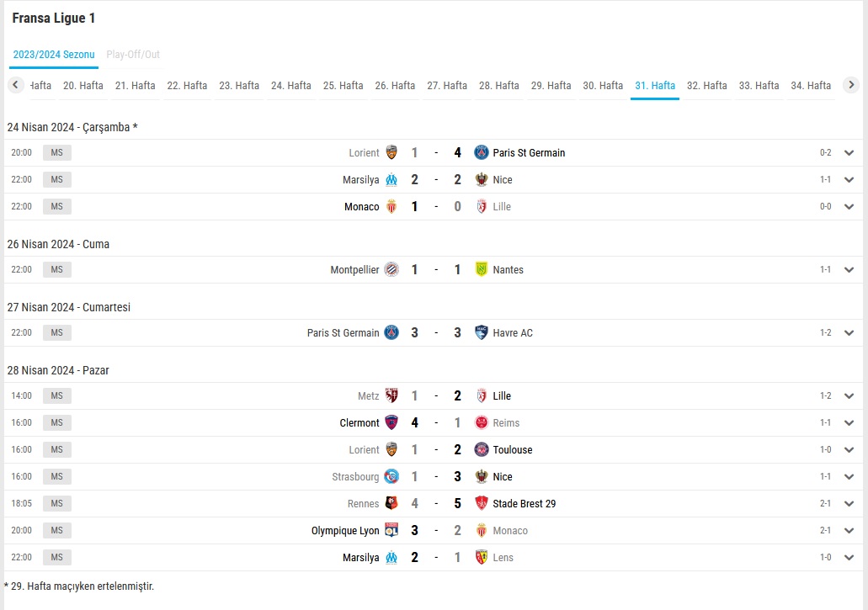Open the Play-Off/Out tab
This screenshot has width=868, height=610.
point(133,54)
